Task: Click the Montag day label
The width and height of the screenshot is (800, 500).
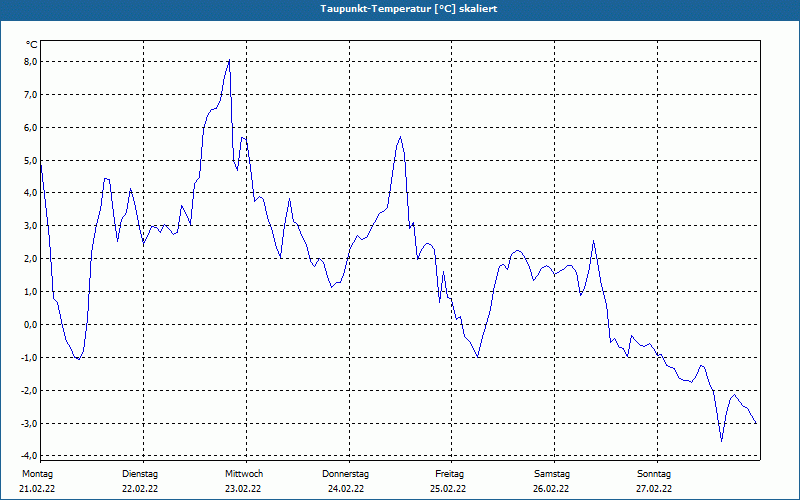Action: tap(37, 474)
